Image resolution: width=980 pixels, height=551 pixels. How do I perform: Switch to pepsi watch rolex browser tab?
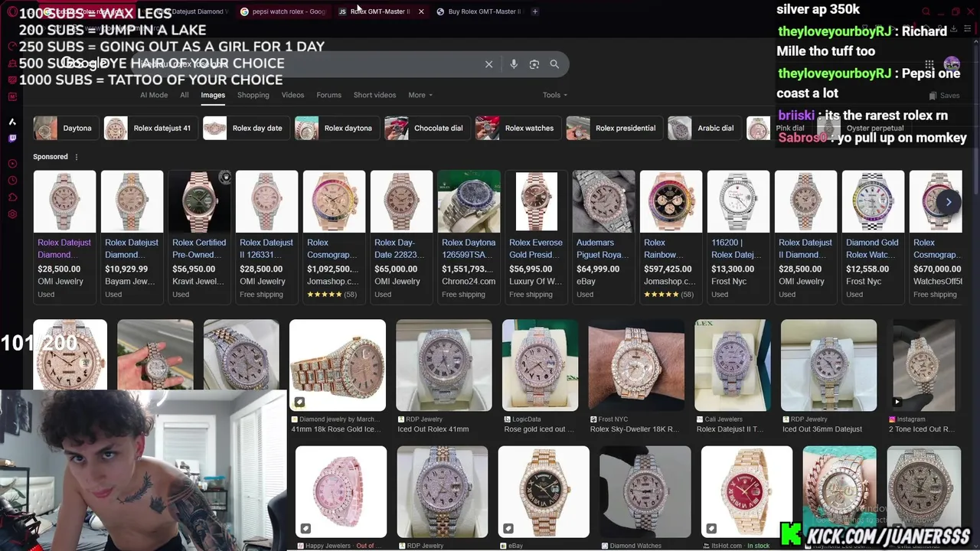click(x=283, y=11)
